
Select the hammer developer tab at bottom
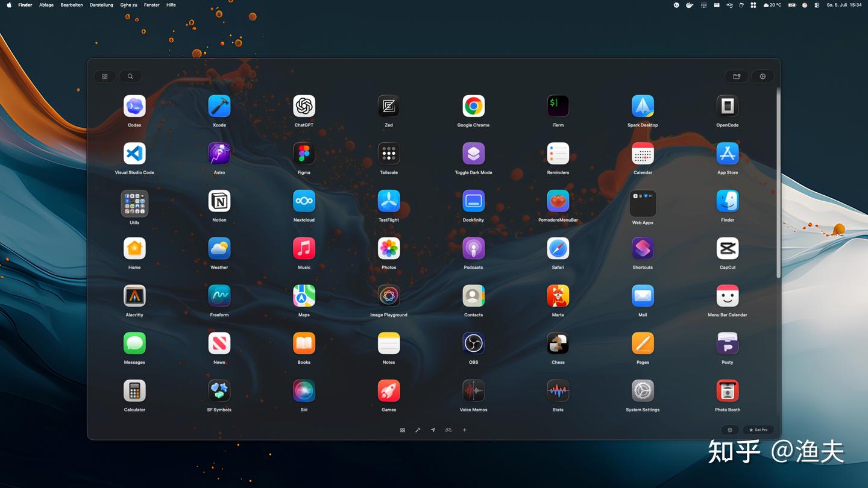coord(418,430)
